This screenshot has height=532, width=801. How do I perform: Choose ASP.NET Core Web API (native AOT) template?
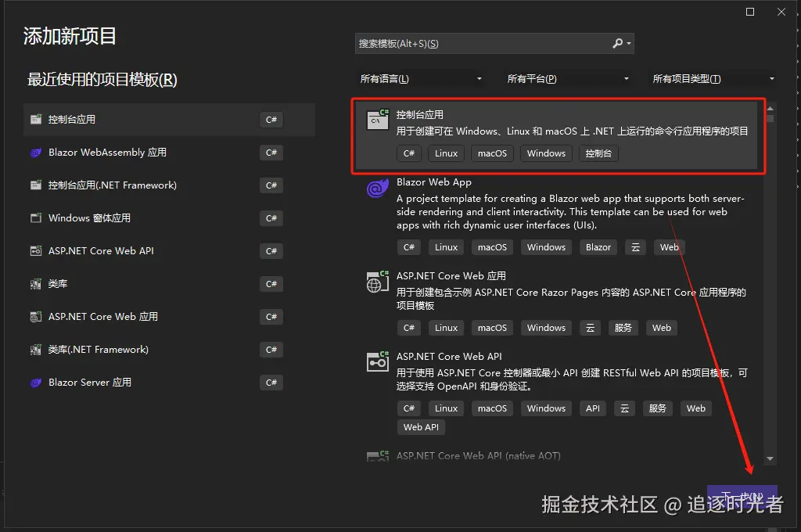pyautogui.click(x=478, y=456)
